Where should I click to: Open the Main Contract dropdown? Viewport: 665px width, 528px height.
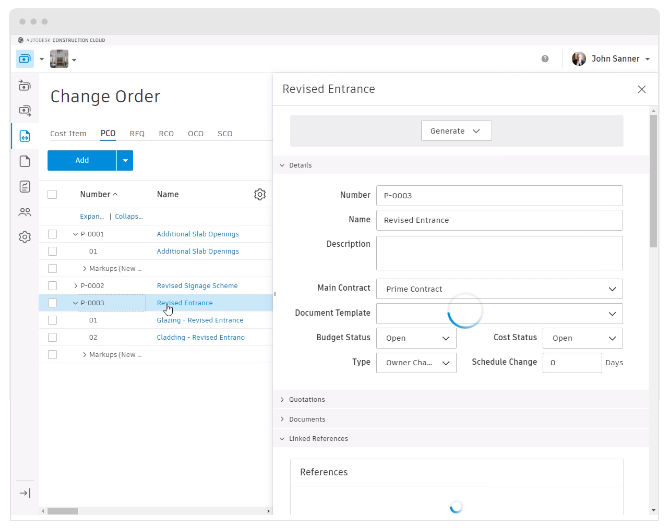tap(499, 289)
